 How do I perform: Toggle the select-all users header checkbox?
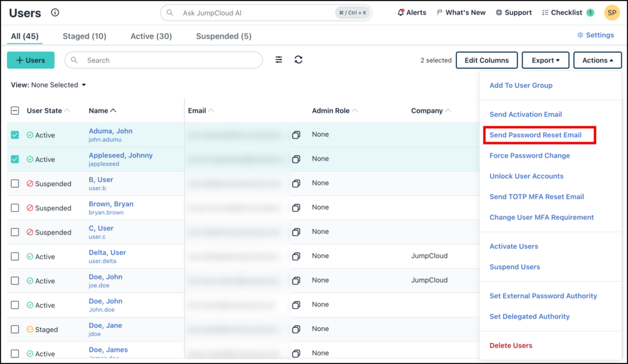[x=15, y=110]
